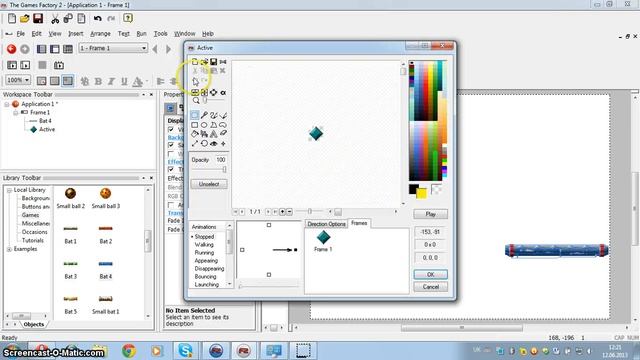Select Bat 4 in the workspace tree

(45, 121)
